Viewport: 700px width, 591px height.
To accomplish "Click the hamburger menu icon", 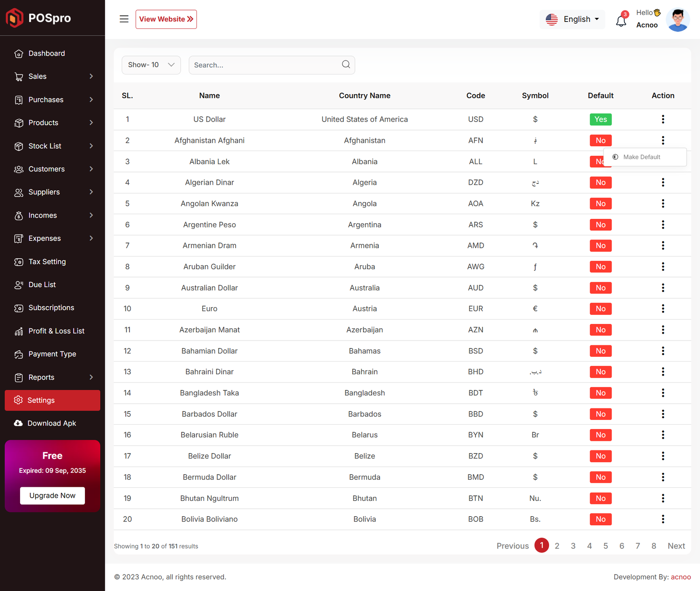I will pyautogui.click(x=124, y=19).
